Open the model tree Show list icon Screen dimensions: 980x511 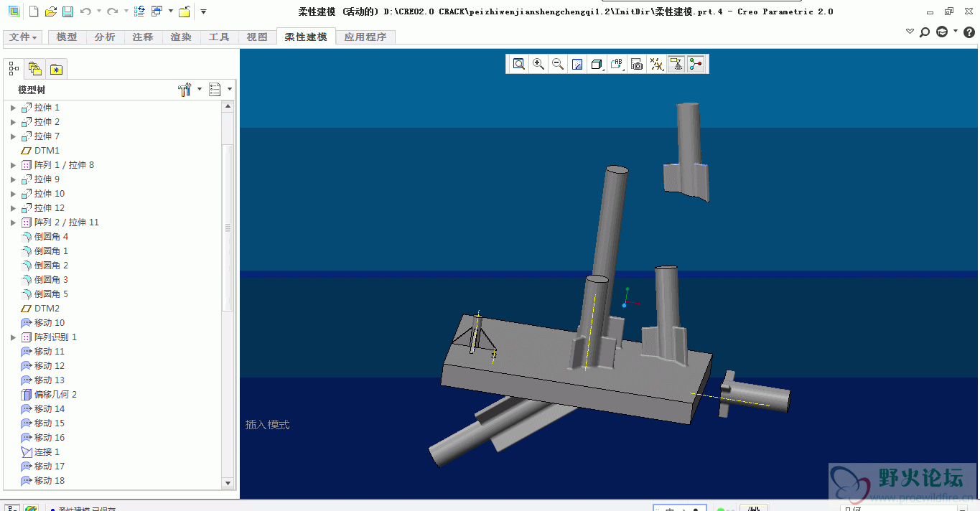pos(215,90)
